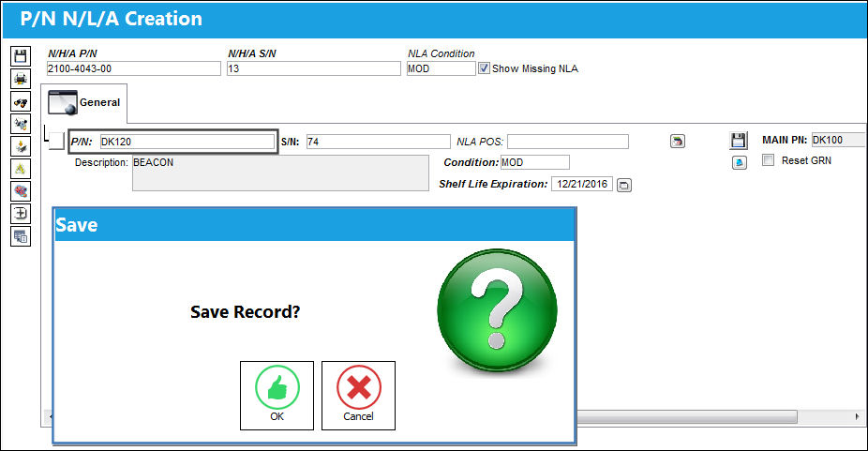The width and height of the screenshot is (868, 451).
Task: Click the P/N field containing DK120
Action: tap(187, 142)
